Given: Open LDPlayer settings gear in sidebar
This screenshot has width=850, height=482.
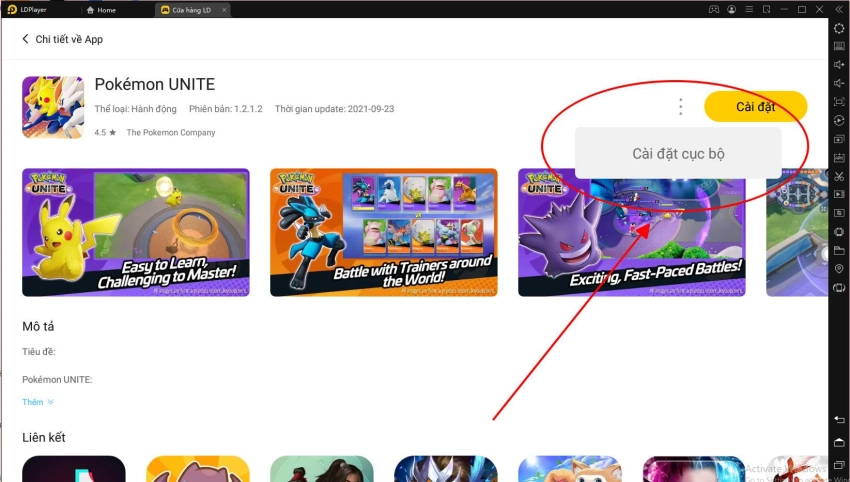Looking at the screenshot, I should pos(839,28).
